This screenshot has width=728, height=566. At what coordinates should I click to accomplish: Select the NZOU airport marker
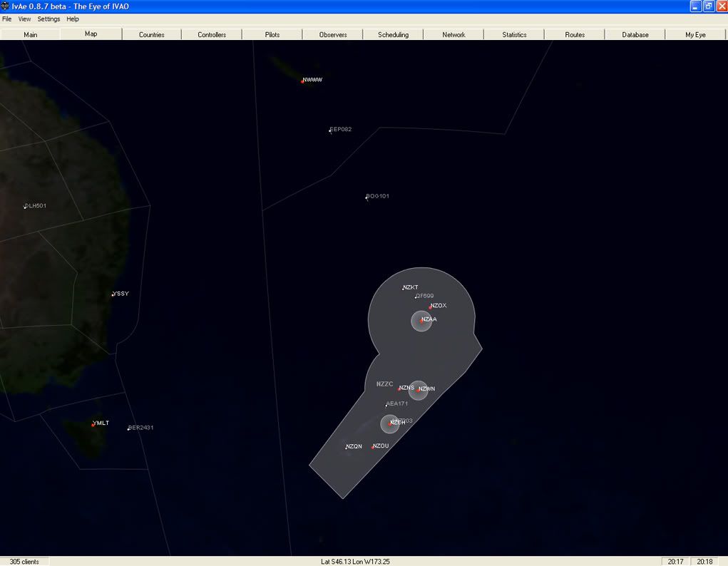pyautogui.click(x=373, y=447)
